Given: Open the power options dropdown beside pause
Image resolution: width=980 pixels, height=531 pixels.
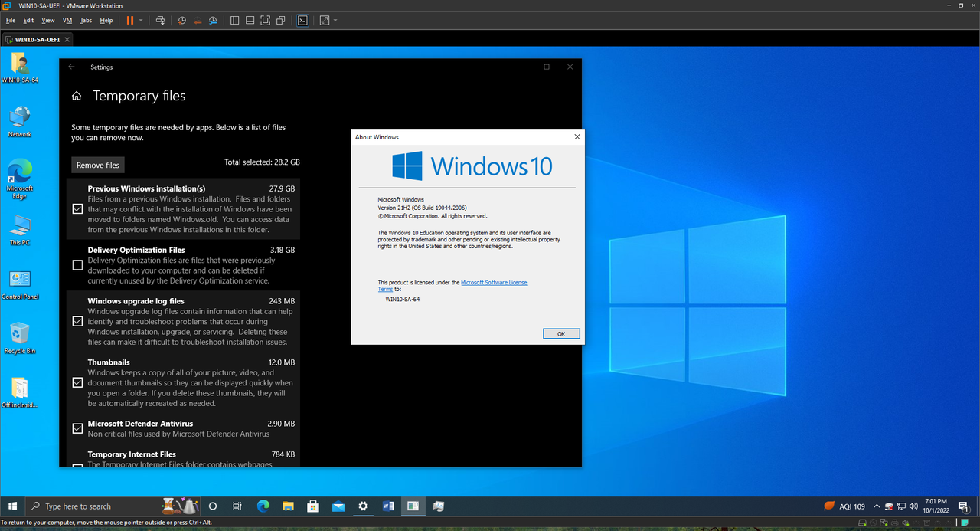Looking at the screenshot, I should (141, 20).
